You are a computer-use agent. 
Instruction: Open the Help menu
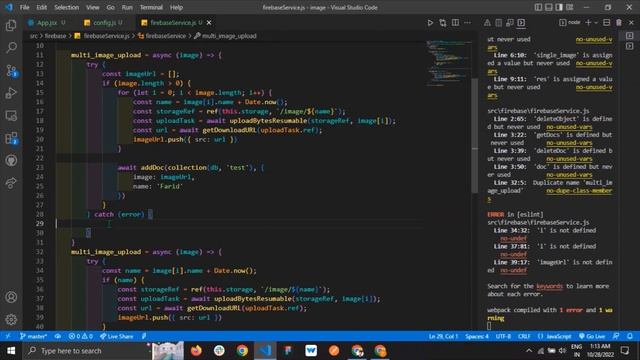click(176, 7)
